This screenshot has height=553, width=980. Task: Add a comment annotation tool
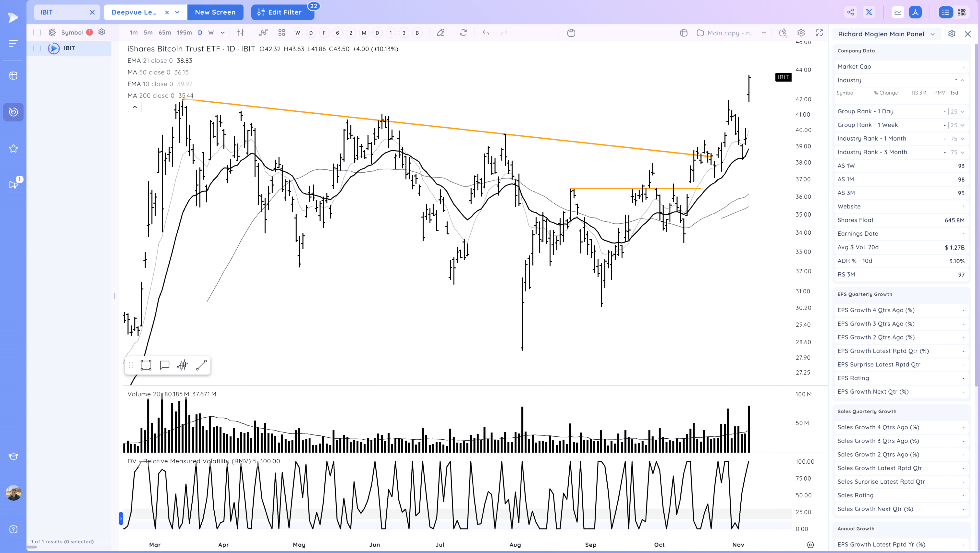164,365
